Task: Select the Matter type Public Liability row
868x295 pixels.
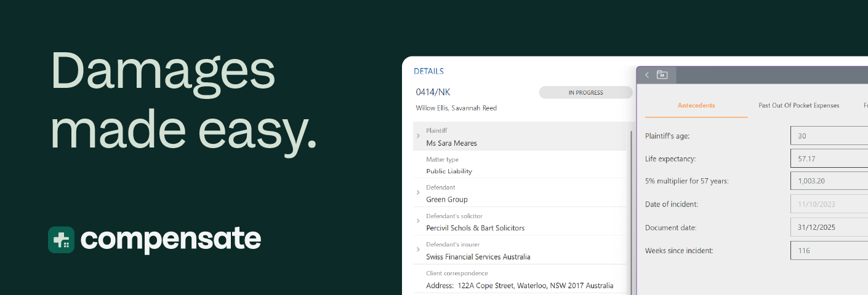Action: (520, 165)
